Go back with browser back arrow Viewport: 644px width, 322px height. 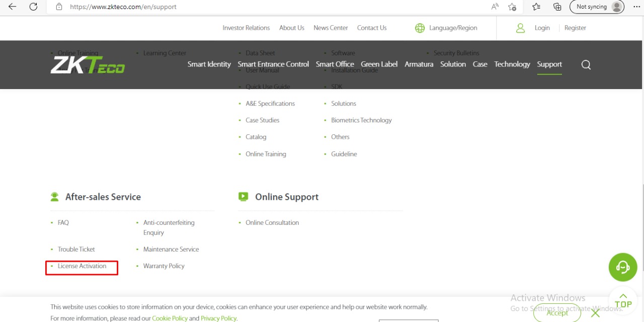(x=12, y=7)
